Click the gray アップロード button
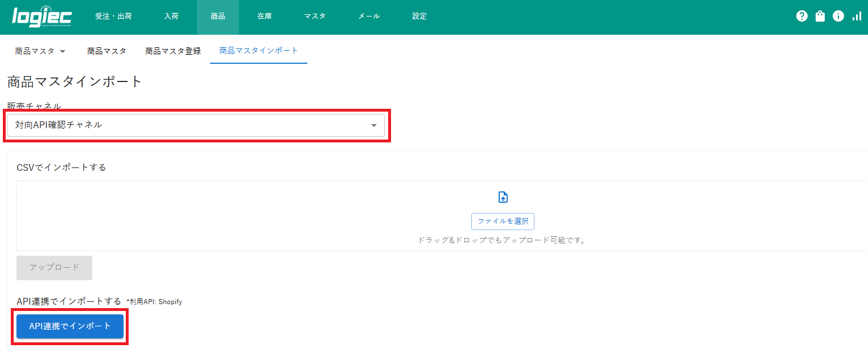Viewport: 868px width, 348px height. pyautogui.click(x=54, y=268)
